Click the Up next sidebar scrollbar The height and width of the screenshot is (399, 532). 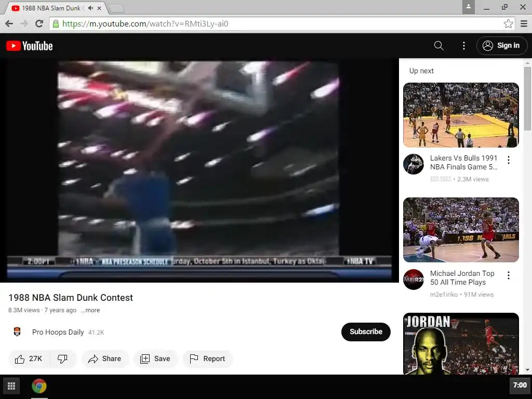[527, 98]
